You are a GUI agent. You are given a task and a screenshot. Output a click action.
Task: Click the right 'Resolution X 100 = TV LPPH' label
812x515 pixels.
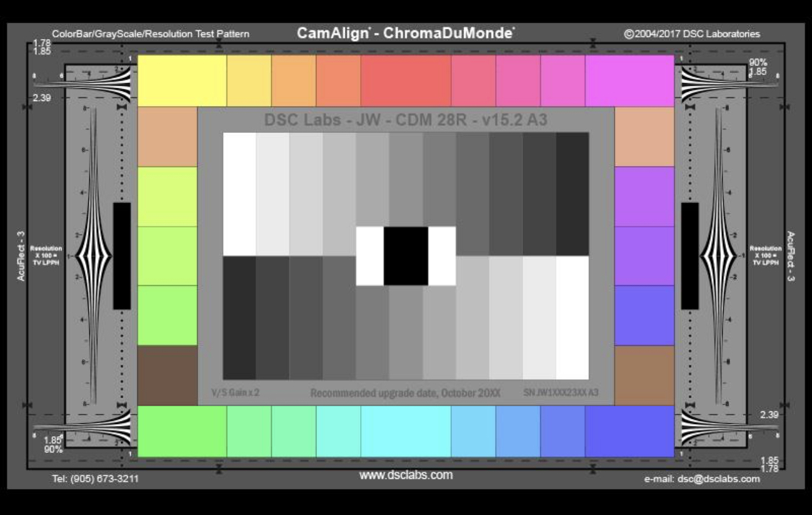[765, 256]
